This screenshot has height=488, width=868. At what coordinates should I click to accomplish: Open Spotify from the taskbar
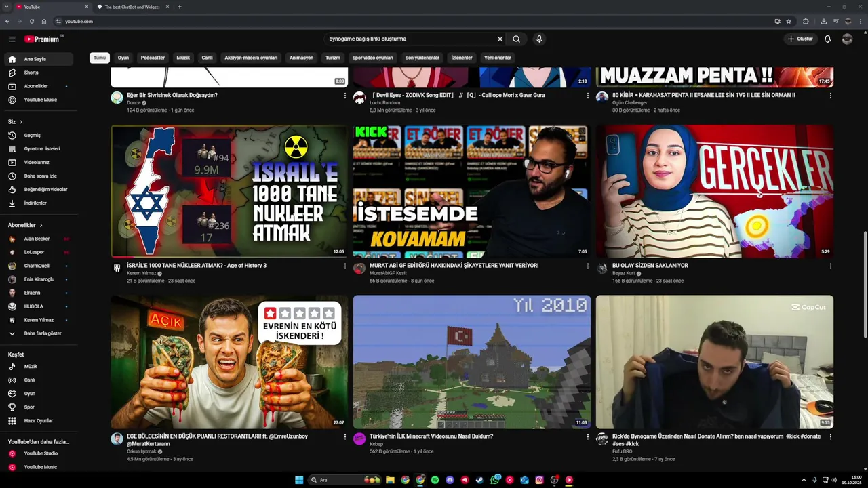[x=435, y=480]
